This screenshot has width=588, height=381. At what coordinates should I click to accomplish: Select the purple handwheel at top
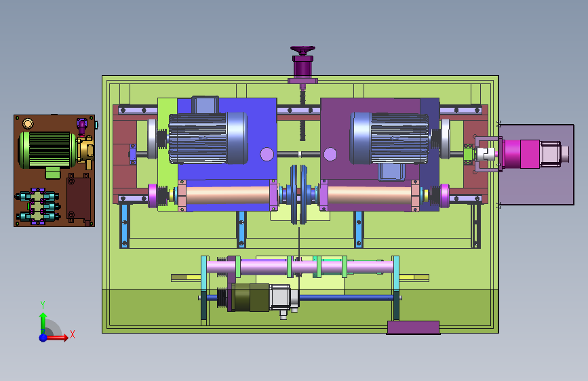pos(302,50)
